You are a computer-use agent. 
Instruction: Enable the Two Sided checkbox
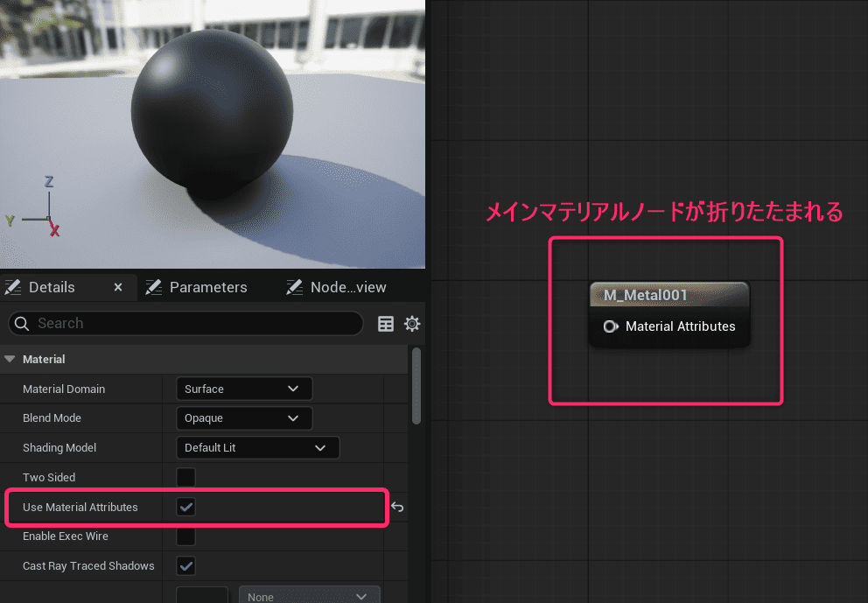[186, 477]
